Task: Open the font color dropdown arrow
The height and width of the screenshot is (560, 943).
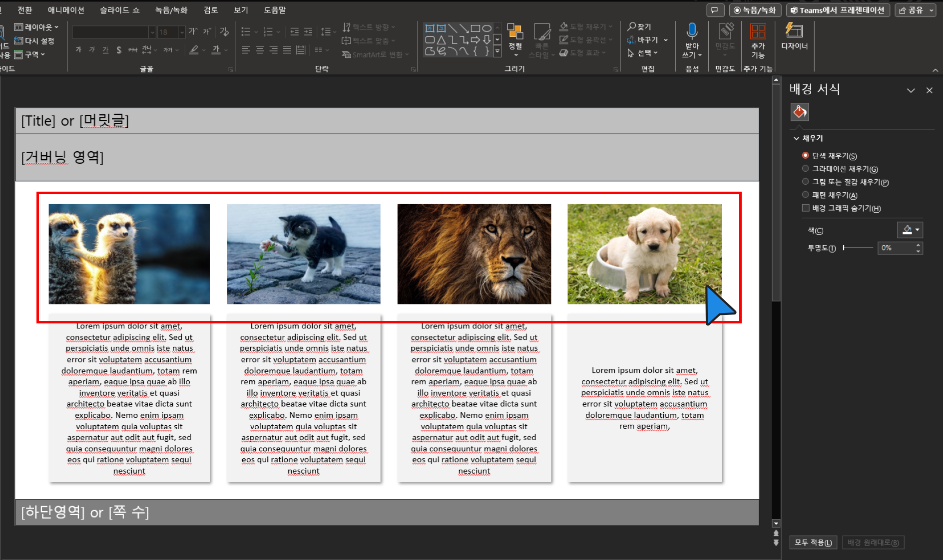Action: coord(226,50)
